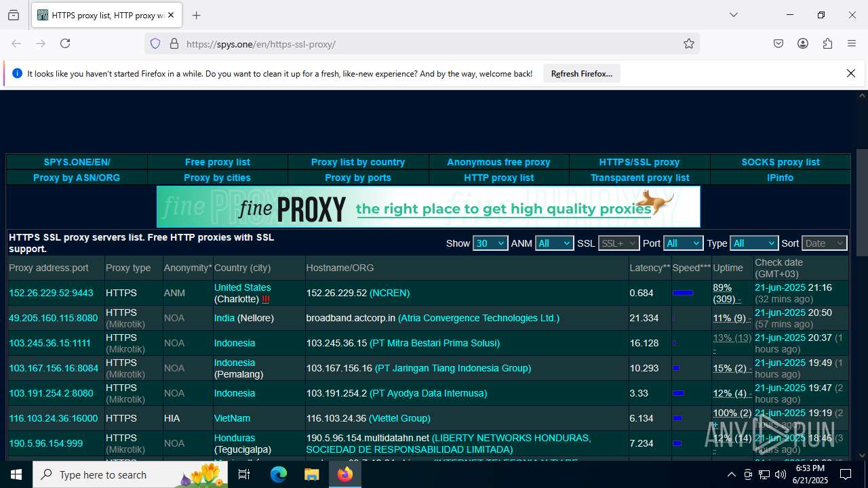Open HTTPS/SSL proxy page
Image resolution: width=868 pixels, height=488 pixels.
point(639,162)
